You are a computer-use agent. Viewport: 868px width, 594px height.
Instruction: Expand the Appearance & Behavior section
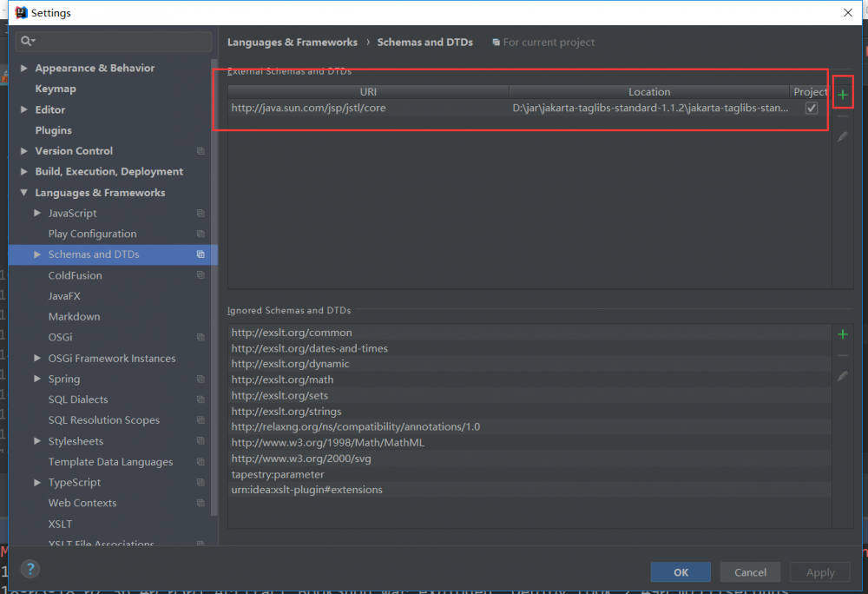(x=25, y=68)
